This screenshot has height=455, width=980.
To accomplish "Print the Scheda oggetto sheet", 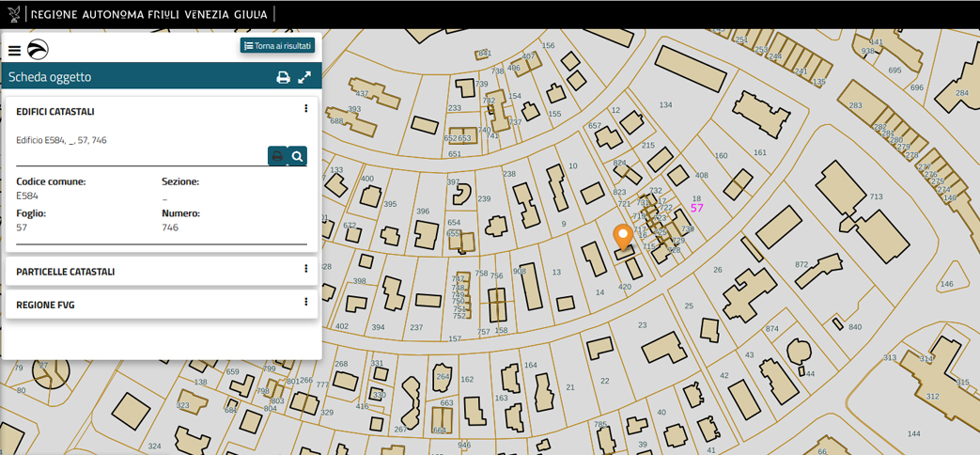I will (283, 78).
